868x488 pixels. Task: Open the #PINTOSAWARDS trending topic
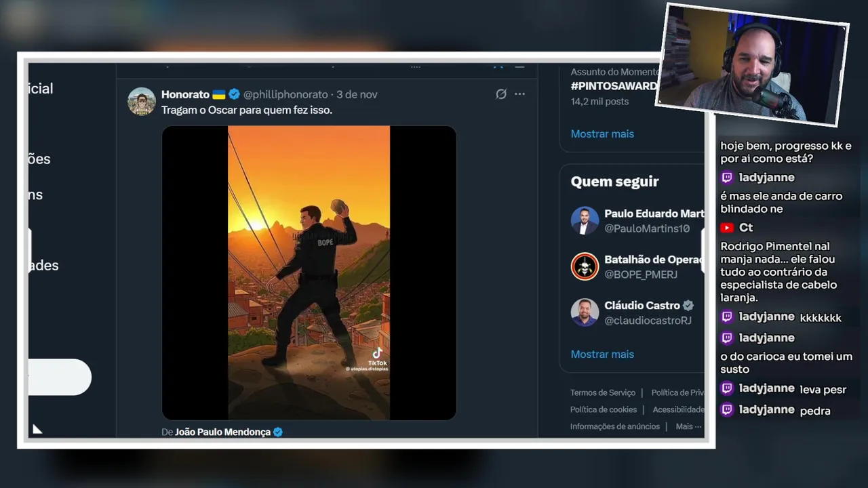pos(614,86)
